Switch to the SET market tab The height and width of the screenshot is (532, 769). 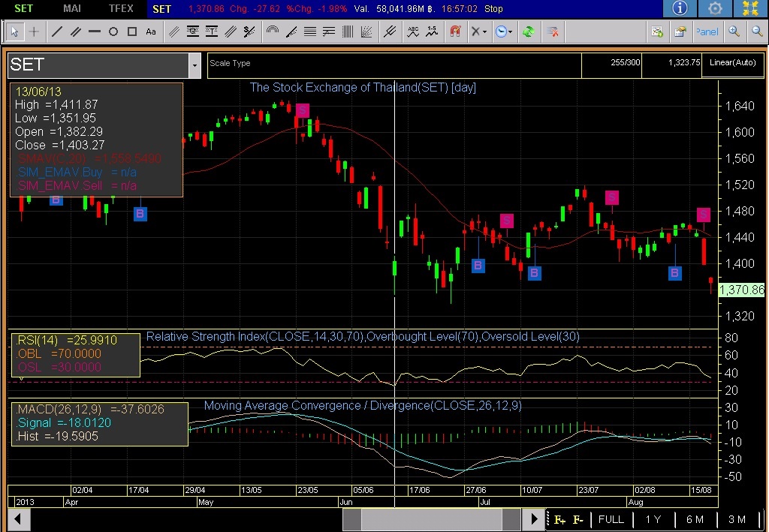(23, 8)
